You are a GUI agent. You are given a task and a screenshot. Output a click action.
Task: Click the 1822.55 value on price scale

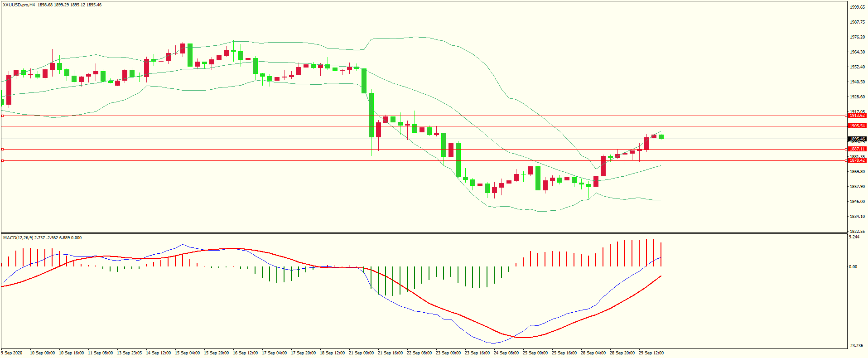tap(858, 232)
